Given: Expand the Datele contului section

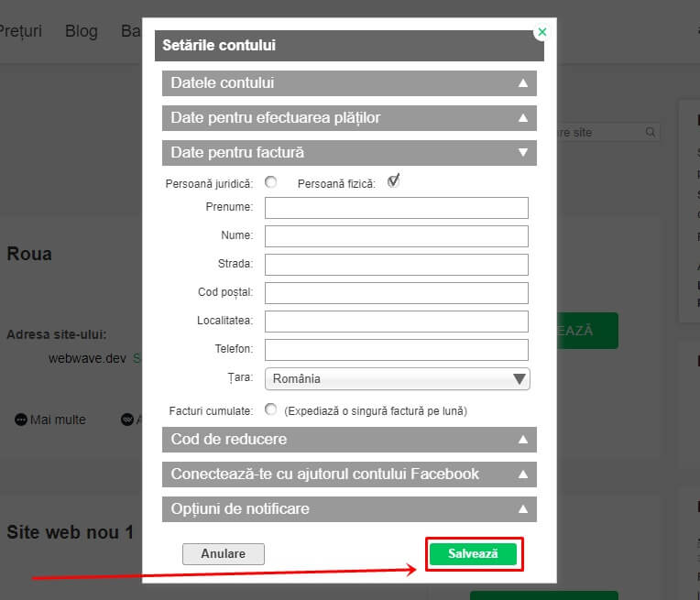Looking at the screenshot, I should [349, 83].
